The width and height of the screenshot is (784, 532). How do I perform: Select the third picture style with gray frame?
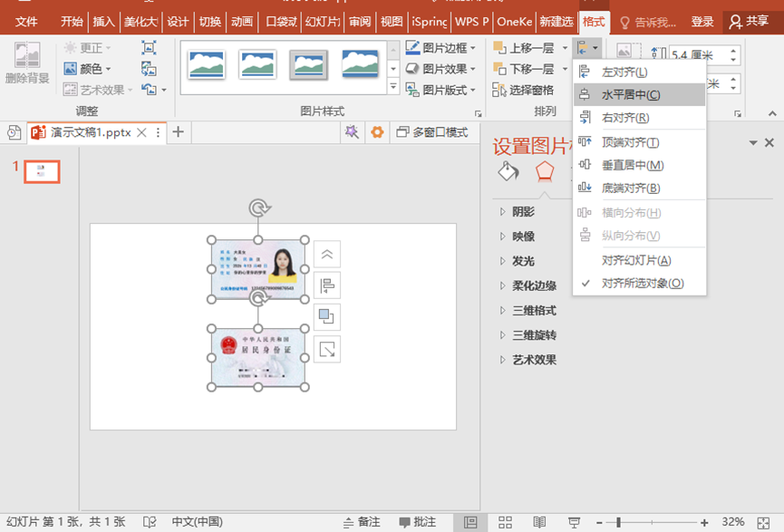[x=308, y=65]
